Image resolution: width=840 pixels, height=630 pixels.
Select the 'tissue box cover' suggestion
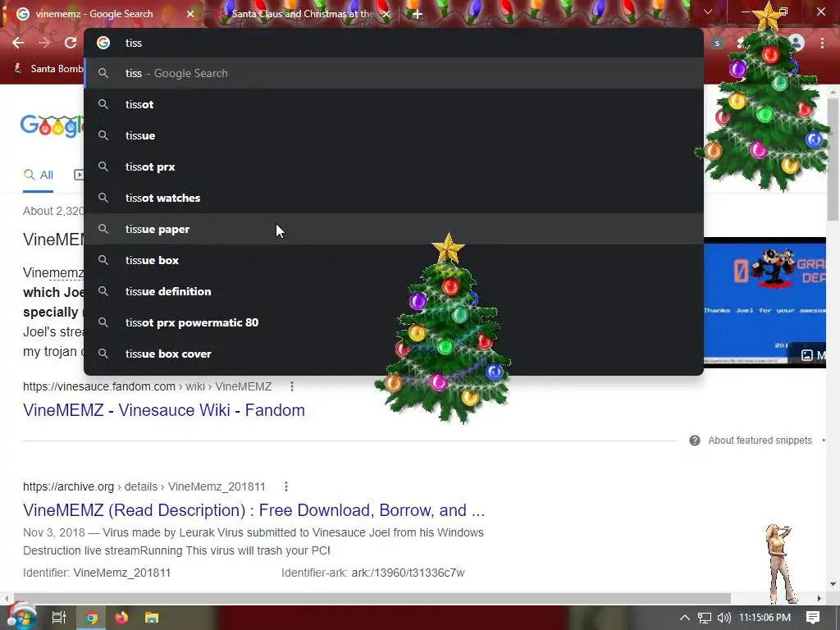click(x=394, y=354)
